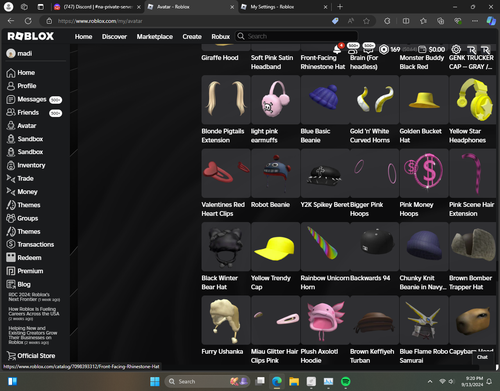Open Edge split screen
The width and height of the screenshot is (500, 391).
pos(406,21)
